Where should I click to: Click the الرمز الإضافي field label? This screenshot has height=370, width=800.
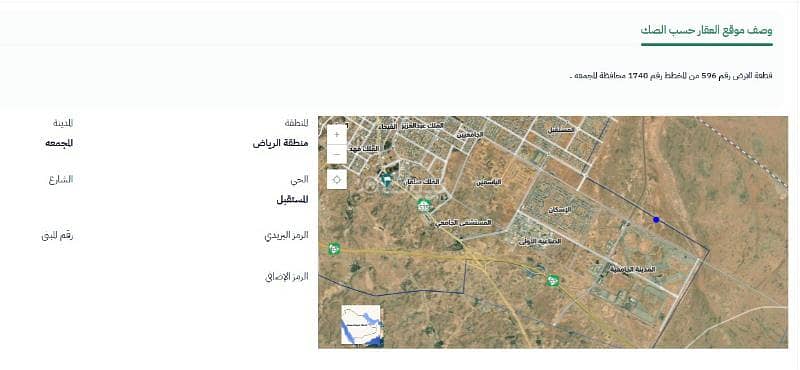287,277
